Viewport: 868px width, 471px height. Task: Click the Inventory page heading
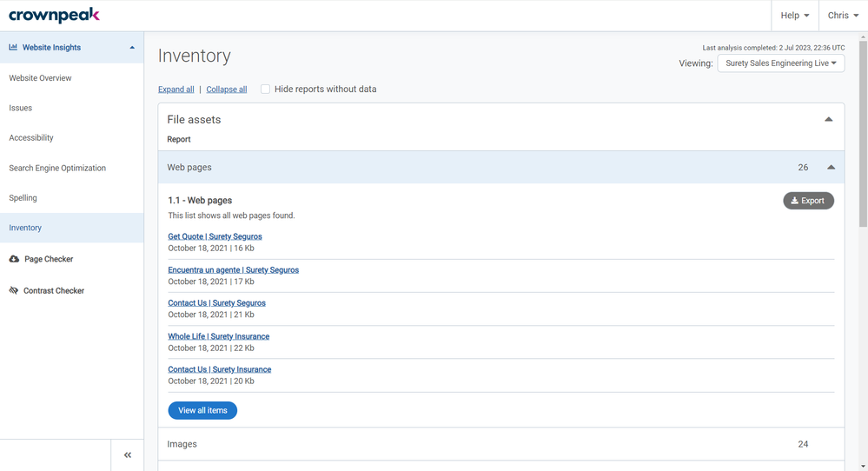[x=195, y=56]
